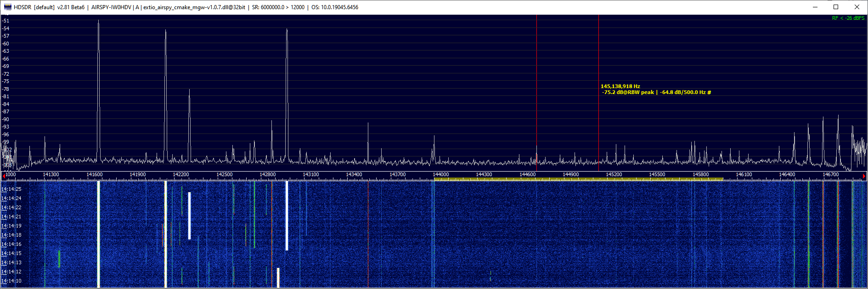Screen dimensions: 868x289
Task: Click the green RF < -26 dBFS indicator
Action: [x=848, y=18]
